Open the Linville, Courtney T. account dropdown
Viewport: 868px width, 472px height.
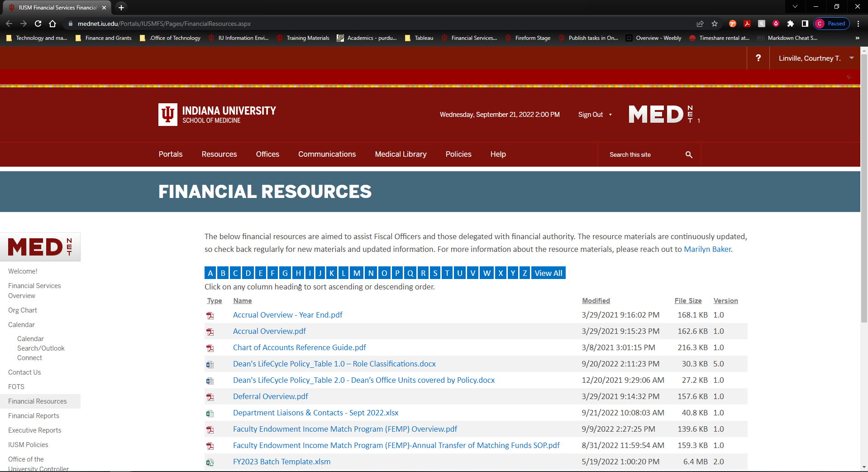pos(815,58)
